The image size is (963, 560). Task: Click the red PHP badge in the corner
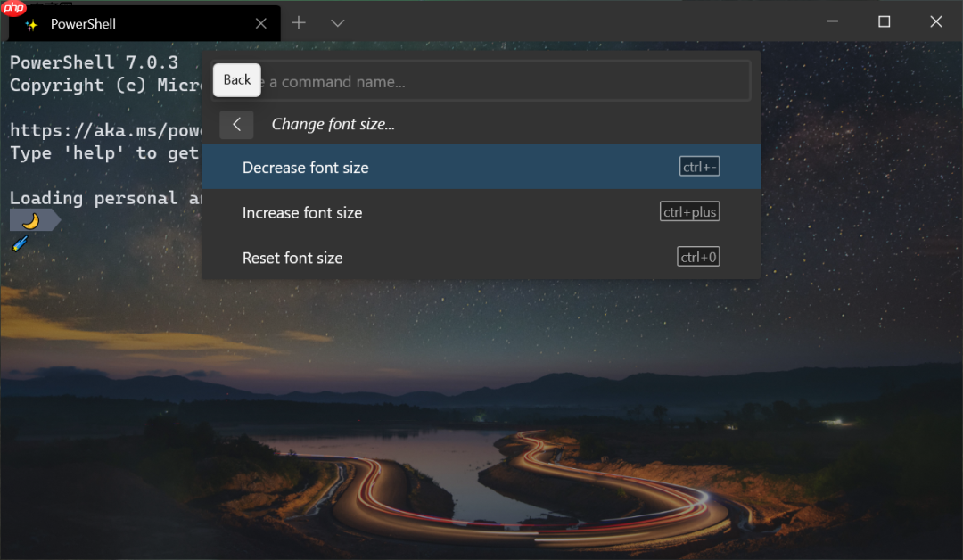[13, 10]
